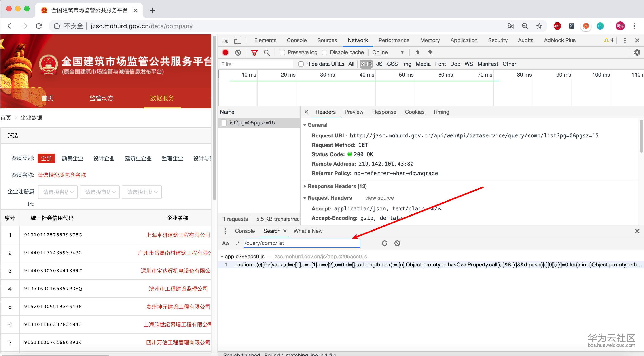Open DevTools inspect element picker
The height and width of the screenshot is (356, 644).
coord(225,40)
